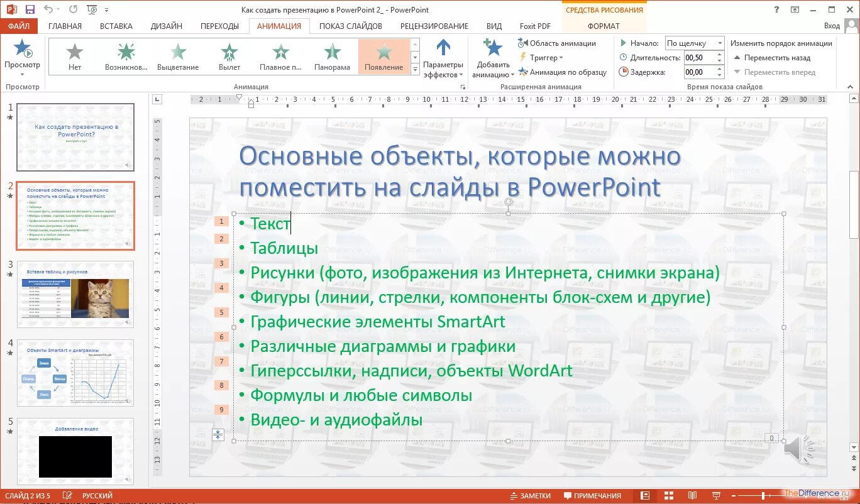Switch to Reading view
The image size is (860, 504).
click(692, 496)
